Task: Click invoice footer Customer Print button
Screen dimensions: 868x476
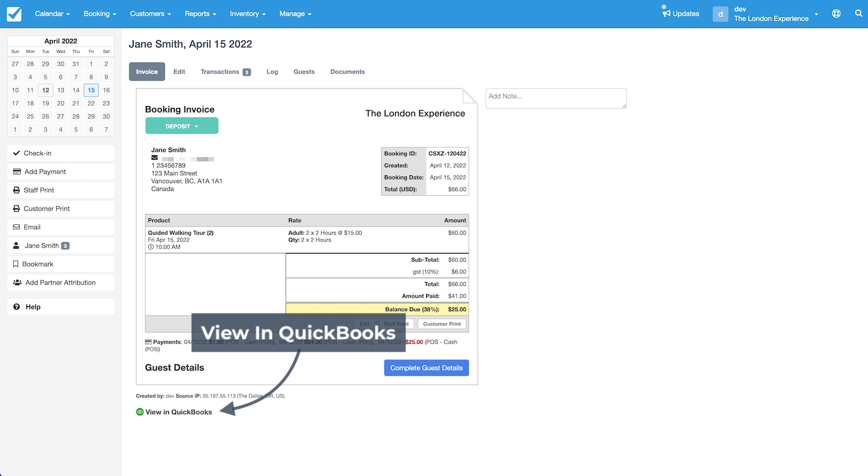Action: 442,324
